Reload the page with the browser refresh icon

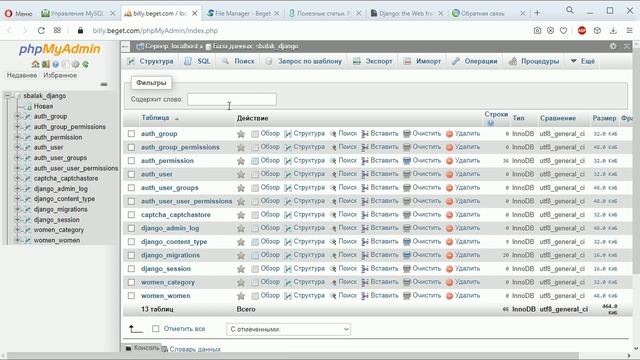[x=41, y=31]
